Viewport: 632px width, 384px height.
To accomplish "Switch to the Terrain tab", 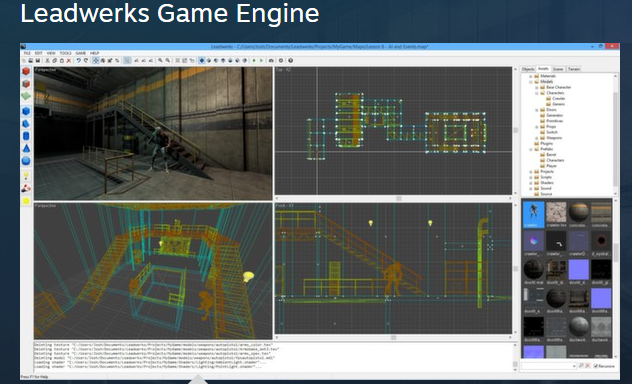I will (574, 69).
